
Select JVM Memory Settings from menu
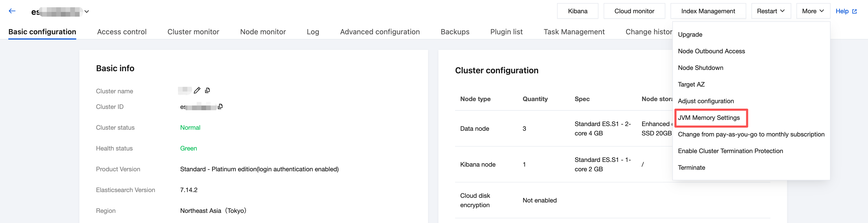(709, 118)
